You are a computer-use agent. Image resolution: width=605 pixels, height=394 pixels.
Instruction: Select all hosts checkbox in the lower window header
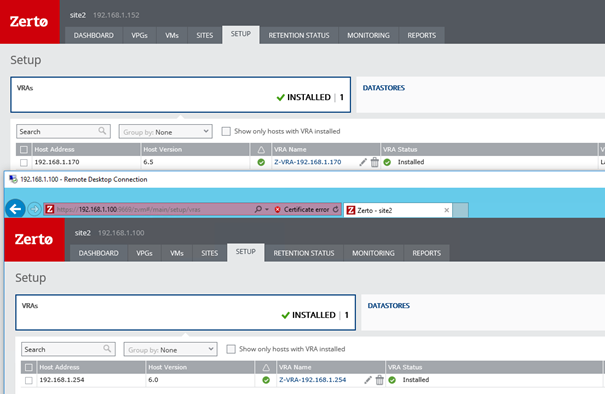[x=29, y=367]
